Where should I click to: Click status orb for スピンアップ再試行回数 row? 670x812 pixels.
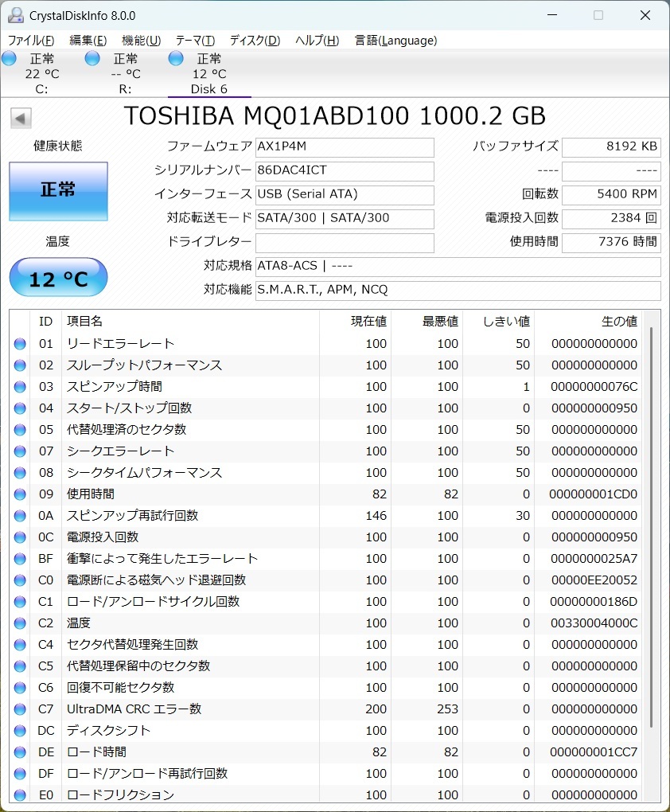[20, 516]
